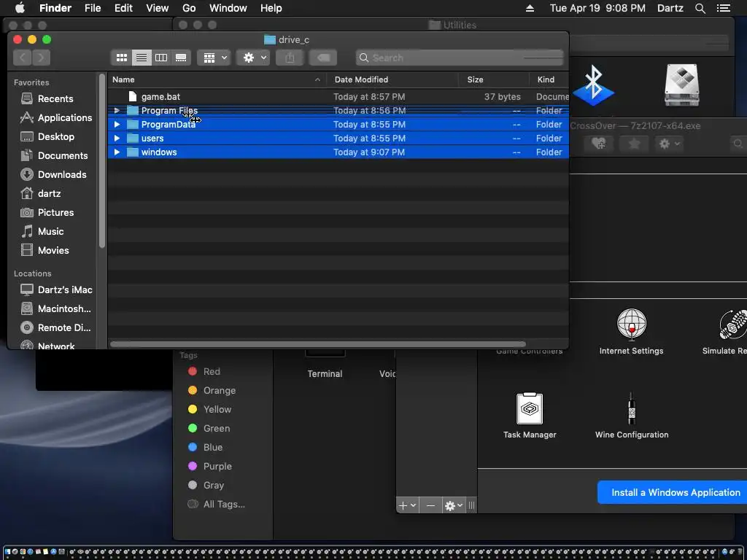Expand the ProgramData folder
747x560 pixels.
[117, 124]
